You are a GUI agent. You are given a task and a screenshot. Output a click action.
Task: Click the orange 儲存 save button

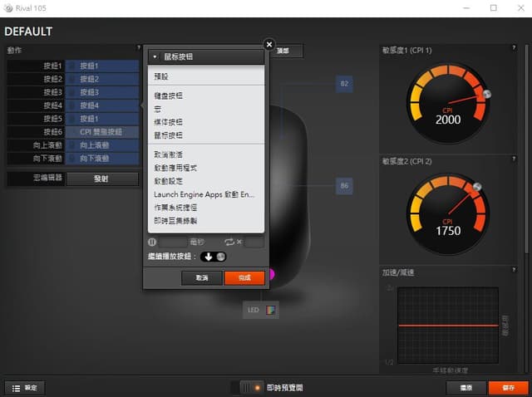[508, 388]
